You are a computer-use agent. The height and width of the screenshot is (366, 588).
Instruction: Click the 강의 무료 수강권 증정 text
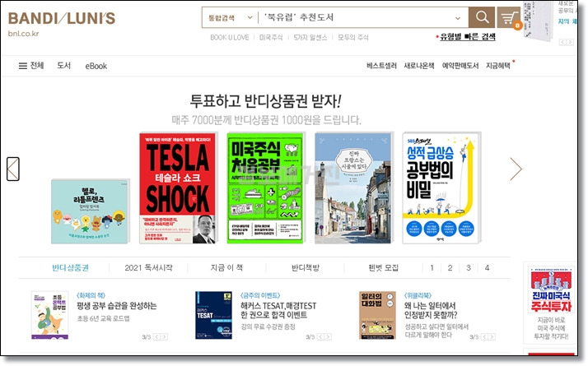268,327
